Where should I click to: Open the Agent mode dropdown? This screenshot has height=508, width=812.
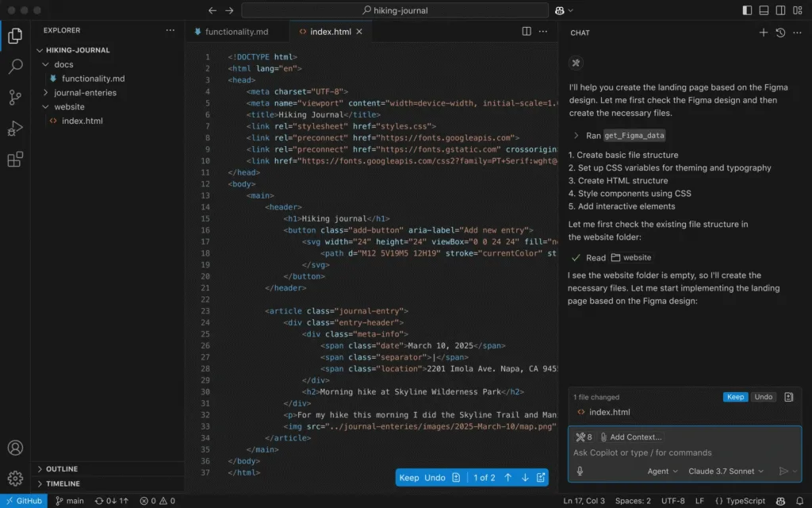[662, 471]
